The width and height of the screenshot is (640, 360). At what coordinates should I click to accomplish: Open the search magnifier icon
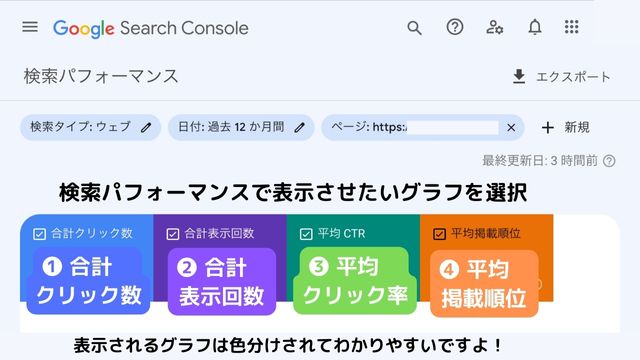point(414,28)
